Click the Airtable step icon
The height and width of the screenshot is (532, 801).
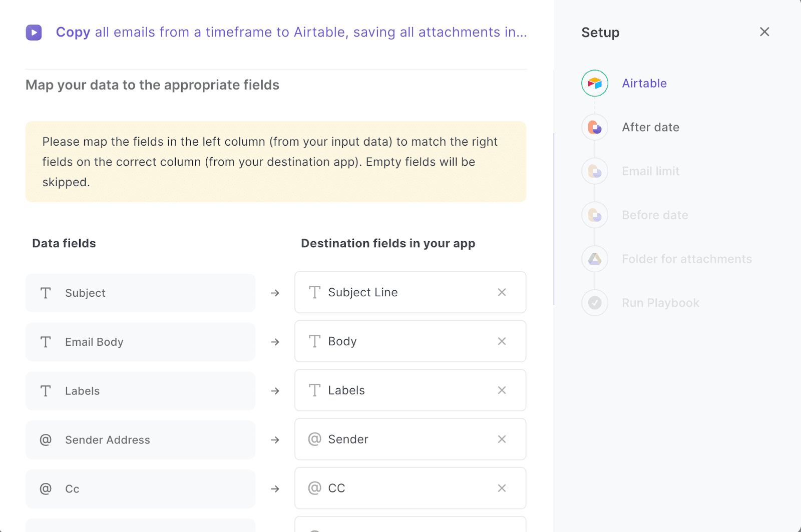point(595,83)
